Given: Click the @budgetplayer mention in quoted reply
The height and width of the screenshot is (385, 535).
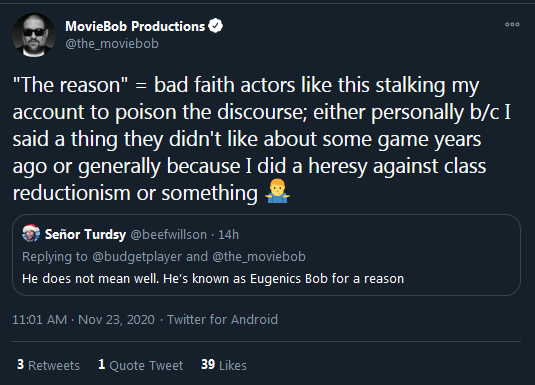Looking at the screenshot, I should tap(137, 257).
